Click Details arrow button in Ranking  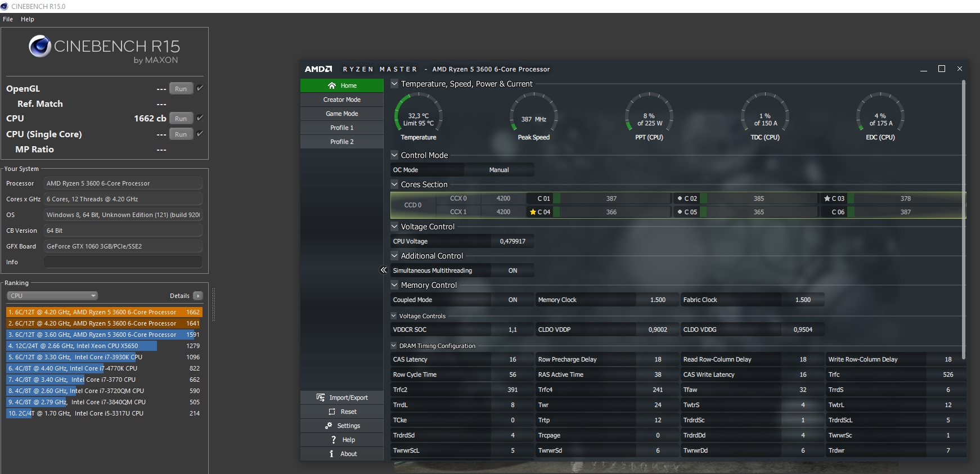click(198, 296)
